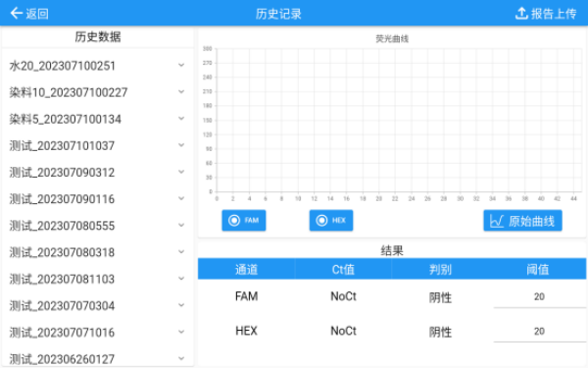The height and width of the screenshot is (368, 588).
Task: Click the Ct值 column header
Action: point(343,269)
